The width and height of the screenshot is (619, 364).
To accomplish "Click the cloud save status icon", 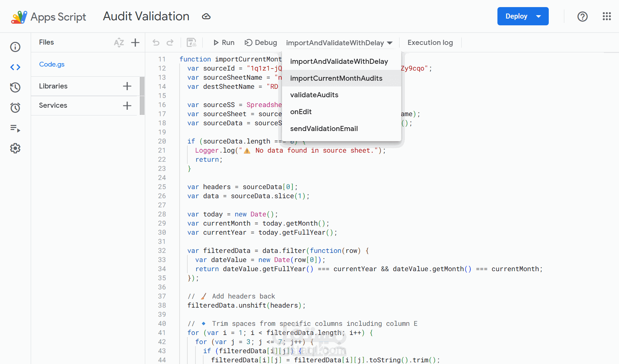I will click(x=206, y=17).
